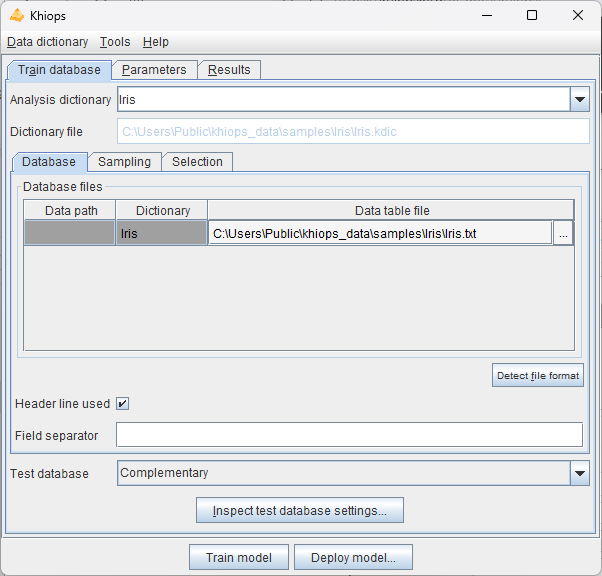Switch to the Results tab

[x=229, y=70]
